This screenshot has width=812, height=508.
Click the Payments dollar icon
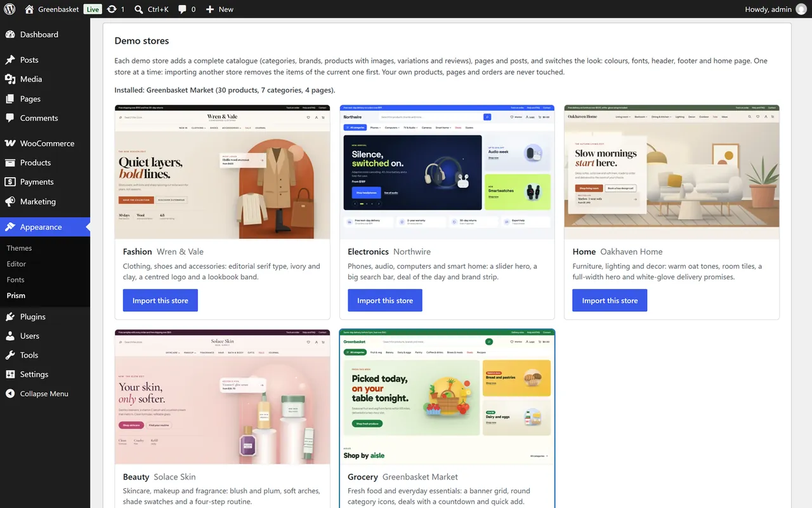coord(10,182)
